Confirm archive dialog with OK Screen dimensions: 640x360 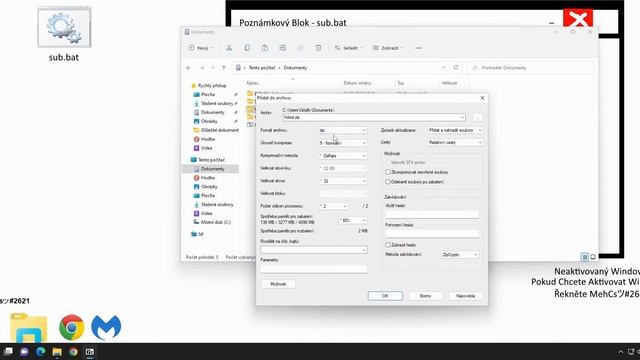[385, 296]
